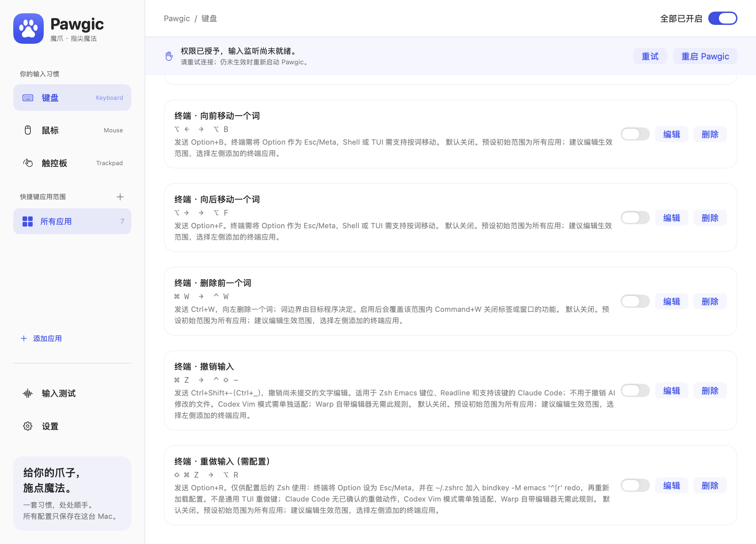Edit the 终端·撤销输入 rule
The image size is (756, 544).
tap(671, 390)
